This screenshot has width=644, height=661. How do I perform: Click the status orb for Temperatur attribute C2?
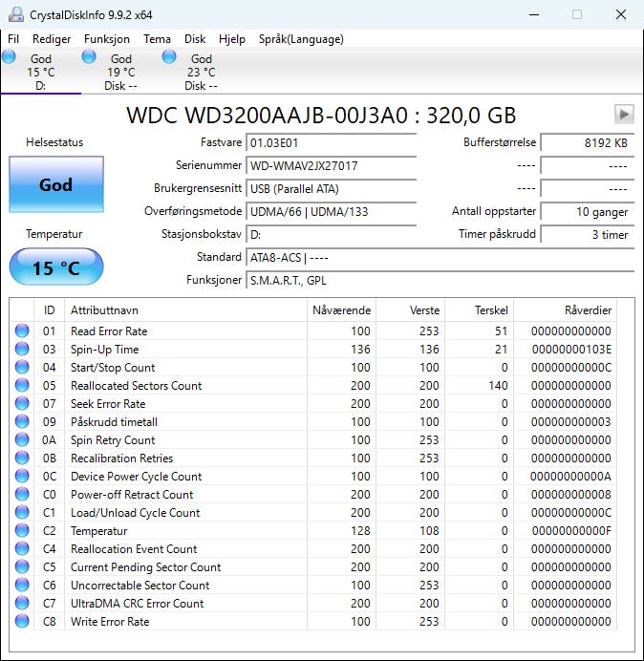(x=22, y=530)
